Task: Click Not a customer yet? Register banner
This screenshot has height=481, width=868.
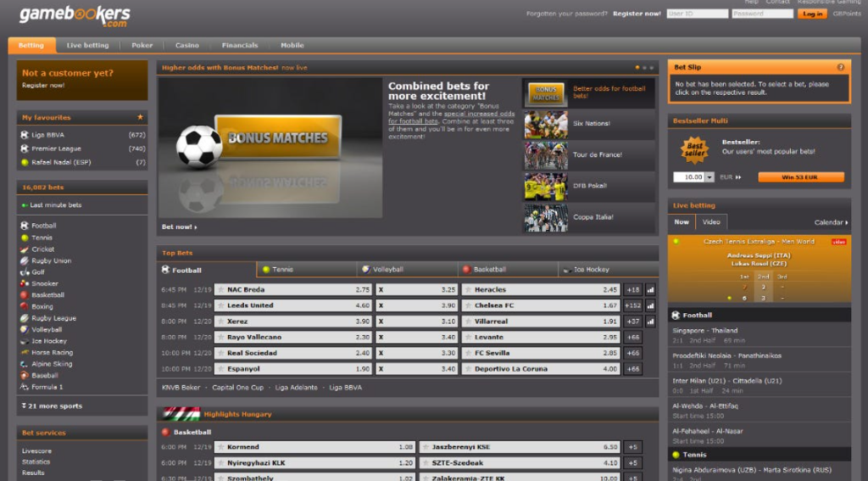Action: [82, 81]
